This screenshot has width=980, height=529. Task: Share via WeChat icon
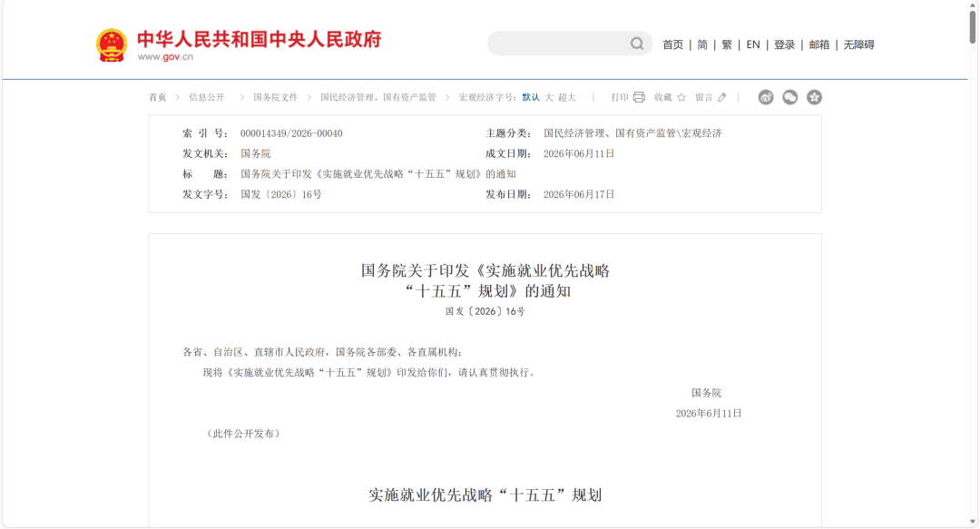tap(790, 97)
